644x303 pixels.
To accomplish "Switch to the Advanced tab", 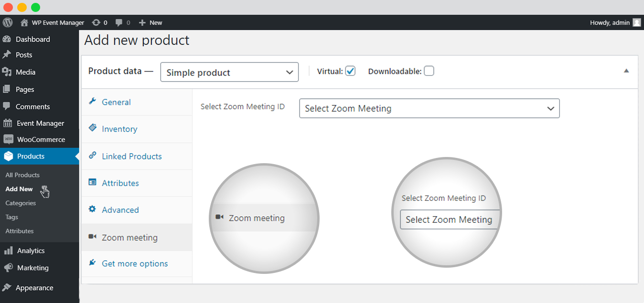I will 137,210.
